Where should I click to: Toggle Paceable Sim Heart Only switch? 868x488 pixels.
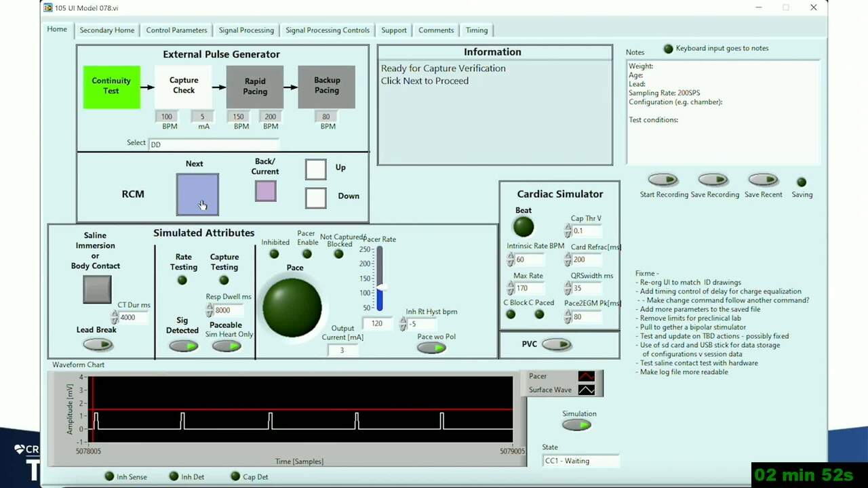226,346
